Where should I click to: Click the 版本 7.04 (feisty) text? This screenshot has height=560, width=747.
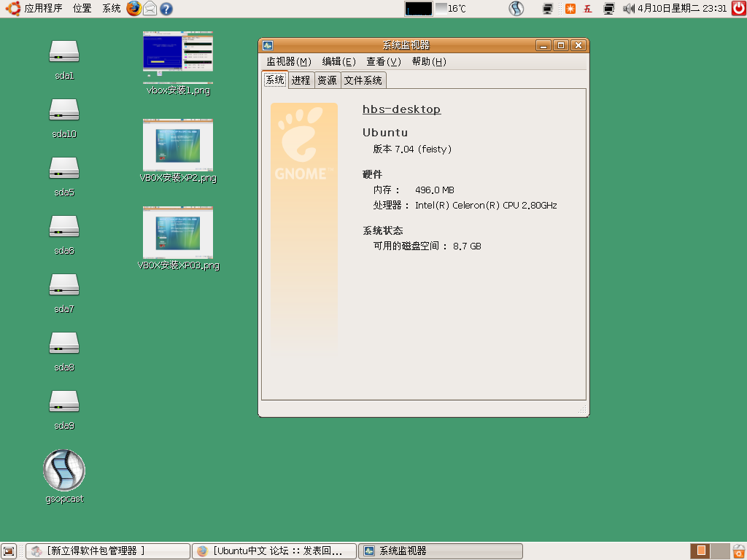pos(413,149)
